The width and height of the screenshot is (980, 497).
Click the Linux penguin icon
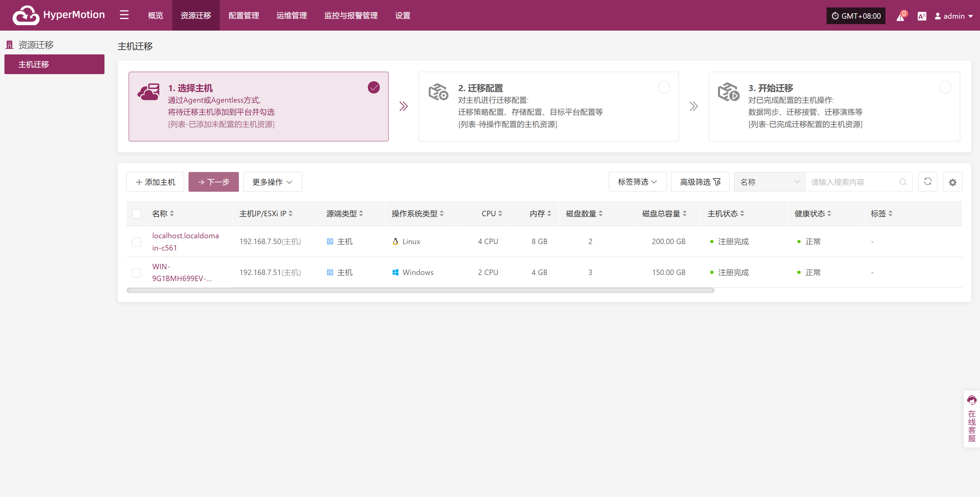point(395,241)
